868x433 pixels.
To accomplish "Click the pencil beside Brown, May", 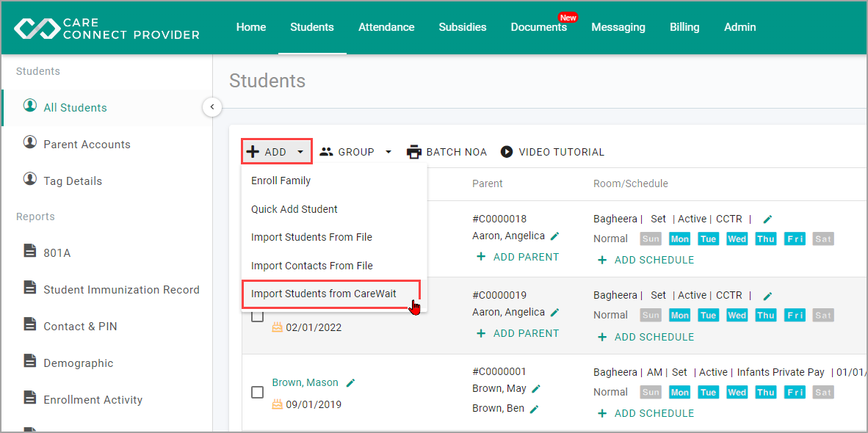I will tap(536, 389).
